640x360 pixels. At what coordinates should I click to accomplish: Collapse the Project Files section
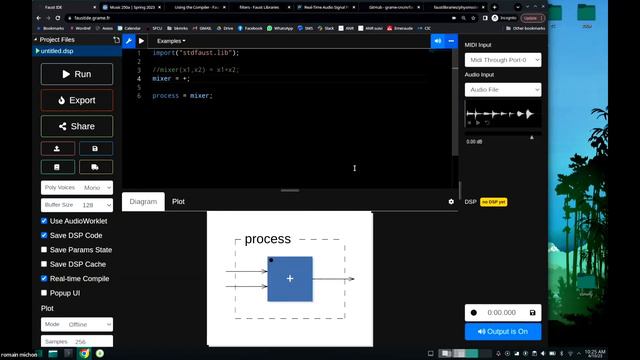tap(36, 40)
